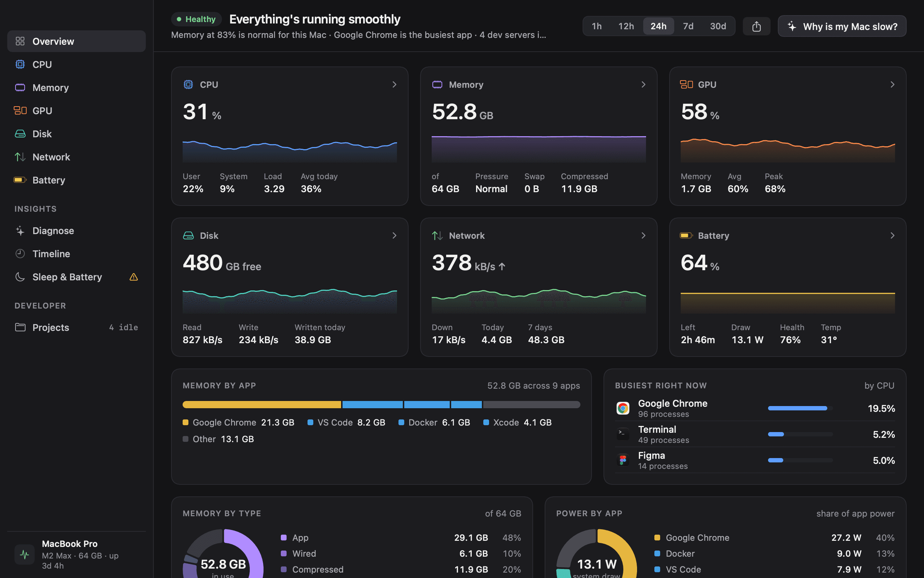Image resolution: width=924 pixels, height=578 pixels.
Task: Click the Diagnose sparkle icon
Action: click(x=20, y=230)
